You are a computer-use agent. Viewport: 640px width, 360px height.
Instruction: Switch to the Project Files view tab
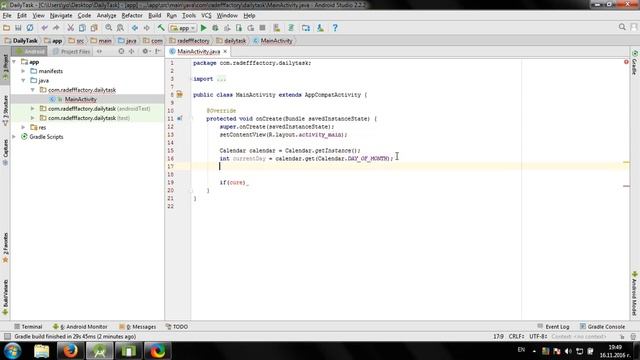71,51
